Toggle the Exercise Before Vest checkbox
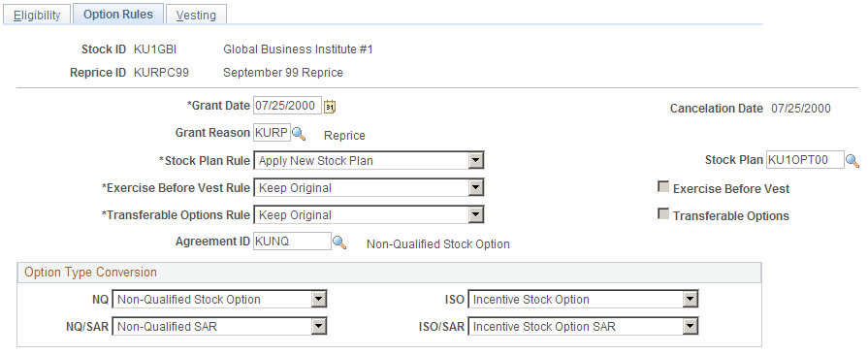The height and width of the screenshot is (355, 868). tap(662, 187)
